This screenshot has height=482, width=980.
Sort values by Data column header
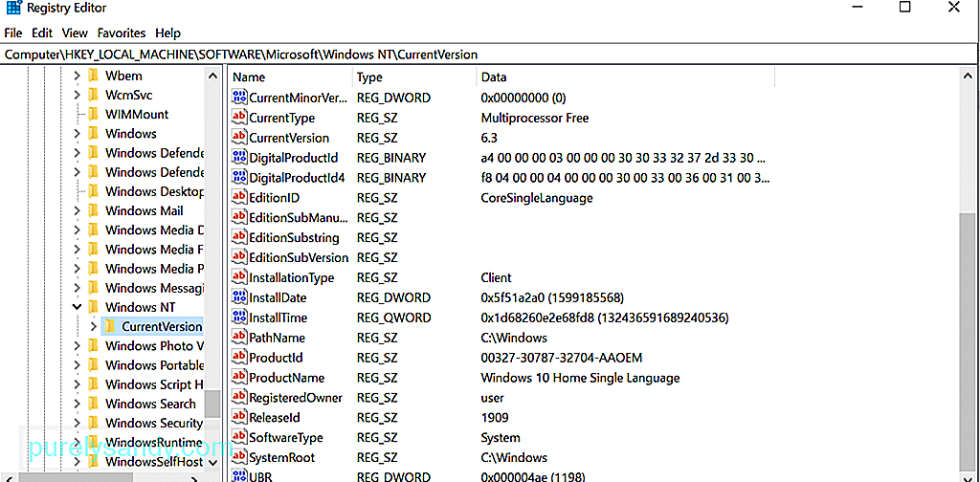tap(625, 77)
